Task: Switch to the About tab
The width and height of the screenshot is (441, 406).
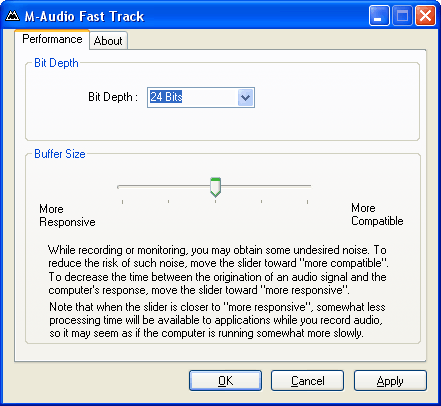Action: 108,41
